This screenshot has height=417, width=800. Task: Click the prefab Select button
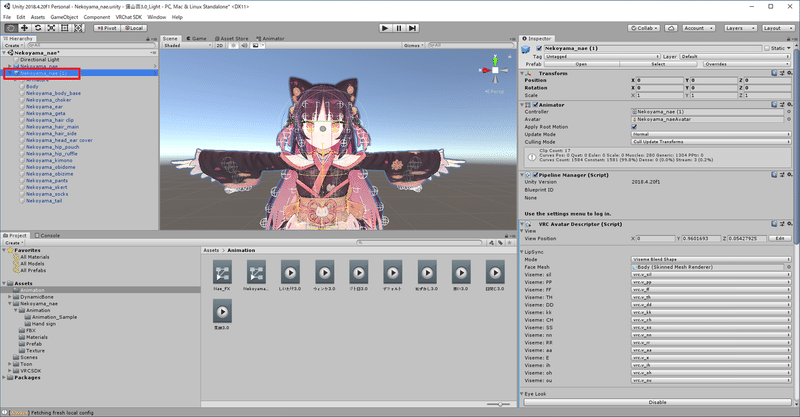point(658,64)
